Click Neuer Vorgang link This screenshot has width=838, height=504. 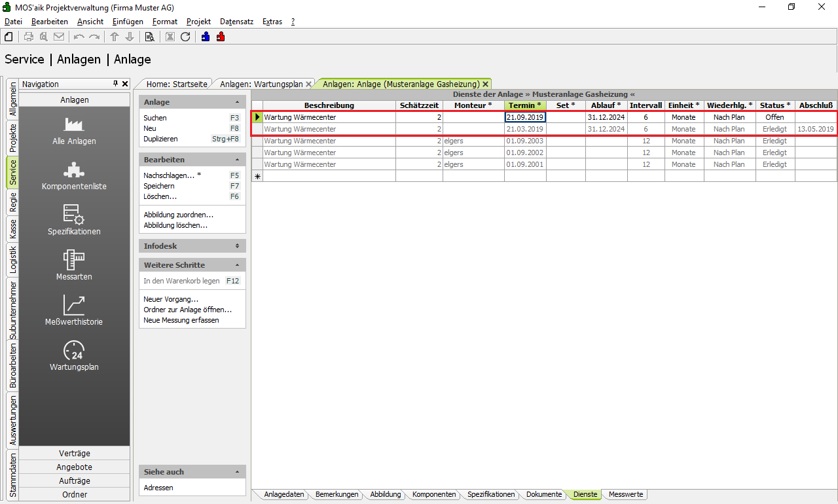tap(171, 299)
